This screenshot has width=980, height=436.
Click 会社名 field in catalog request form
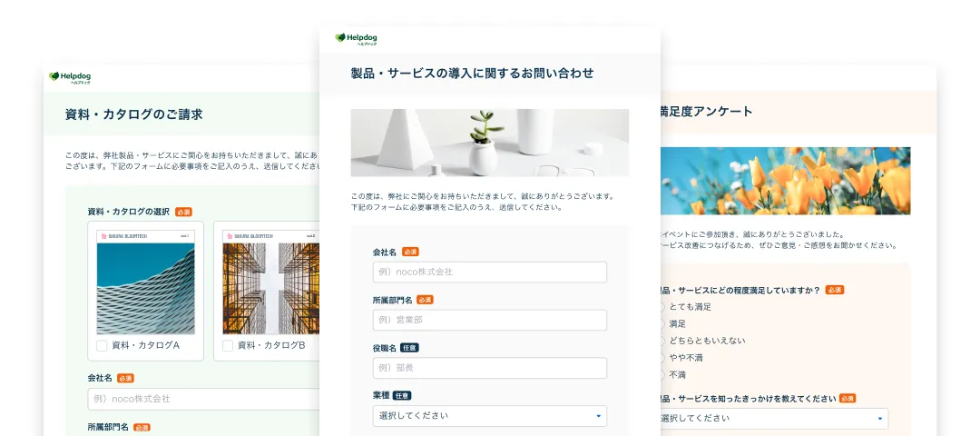[x=203, y=399]
